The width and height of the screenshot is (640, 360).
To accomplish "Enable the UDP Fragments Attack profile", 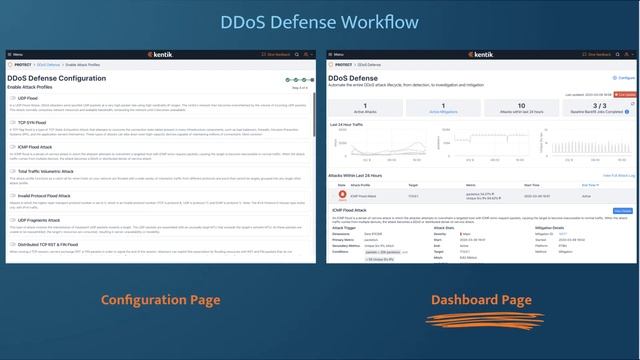I will 13,220.
